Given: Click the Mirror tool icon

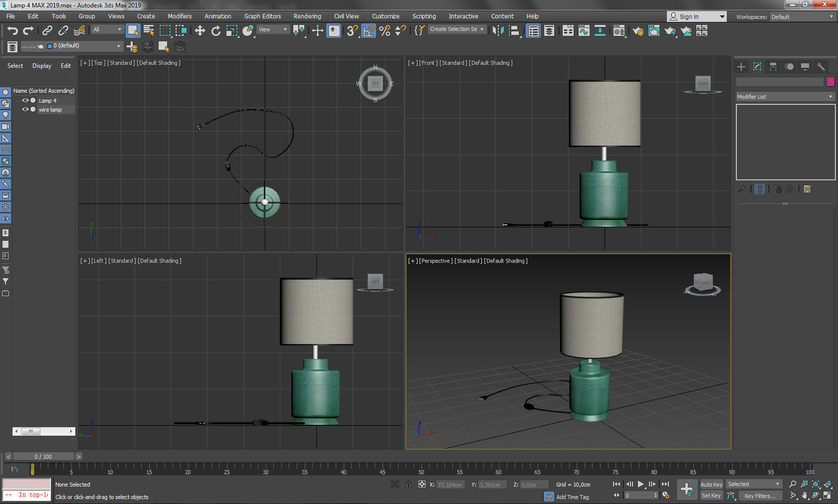Looking at the screenshot, I should point(498,31).
